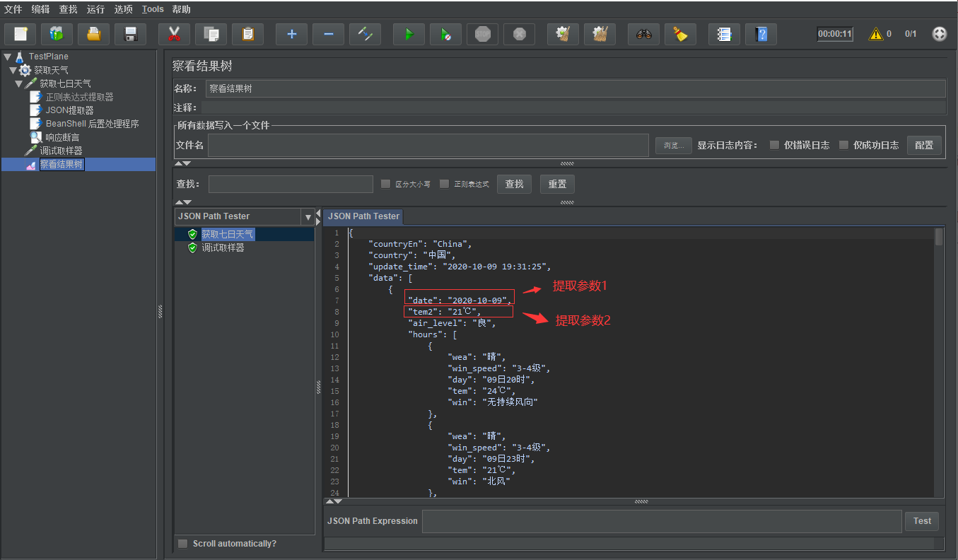Click the Function Helper list icon
This screenshot has width=958, height=560.
click(724, 34)
